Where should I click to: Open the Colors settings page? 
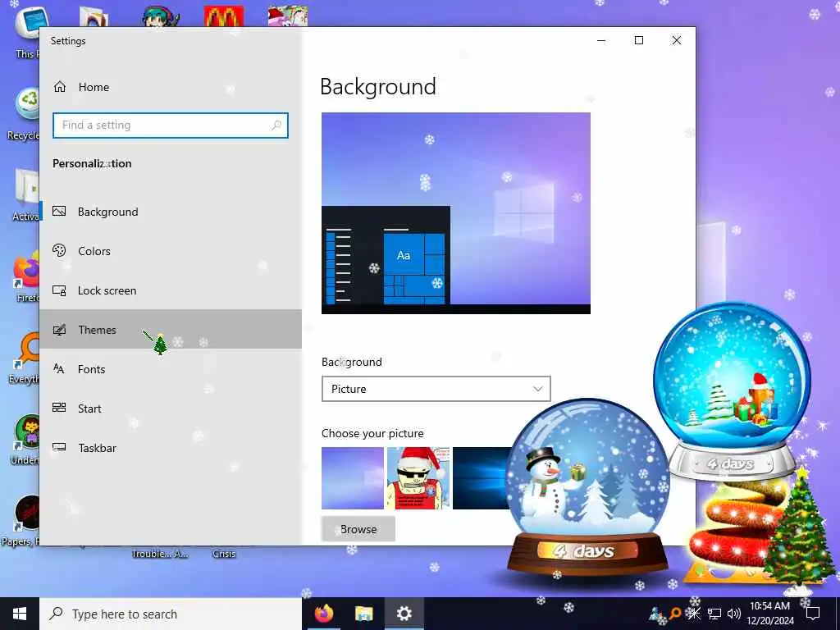(x=171, y=251)
